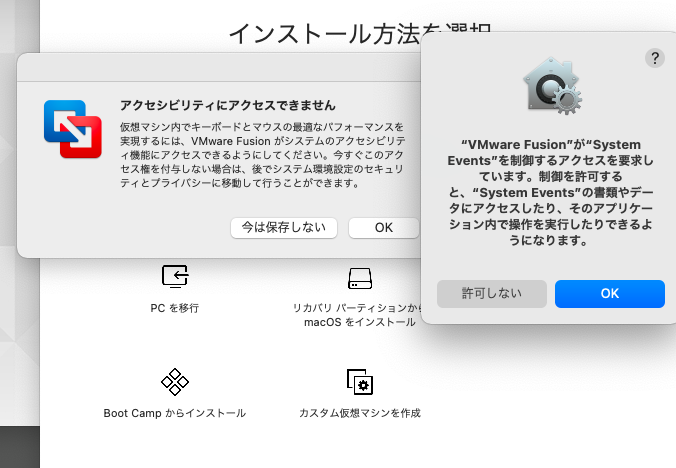Image resolution: width=676 pixels, height=468 pixels.
Task: Select the Boot Camp diamond icon
Action: [175, 382]
